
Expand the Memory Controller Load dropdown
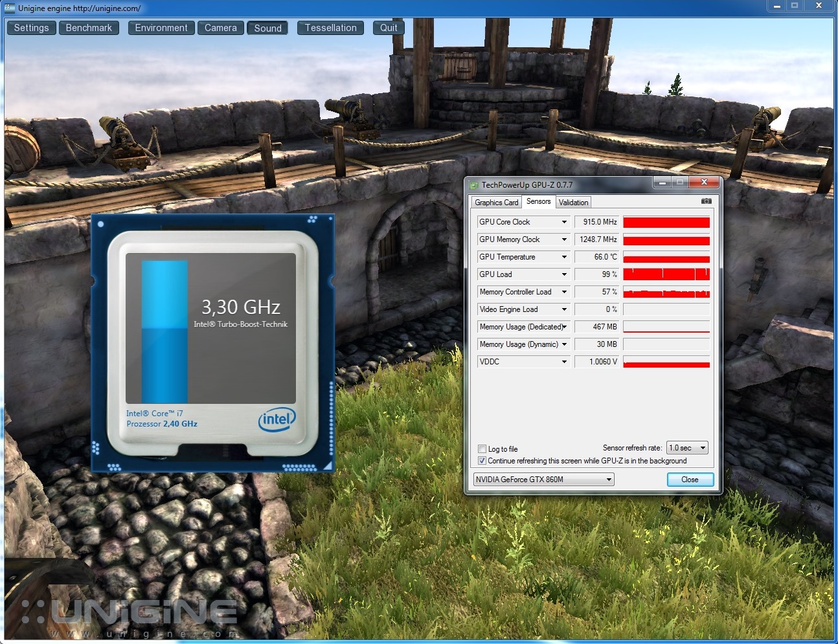(x=564, y=292)
